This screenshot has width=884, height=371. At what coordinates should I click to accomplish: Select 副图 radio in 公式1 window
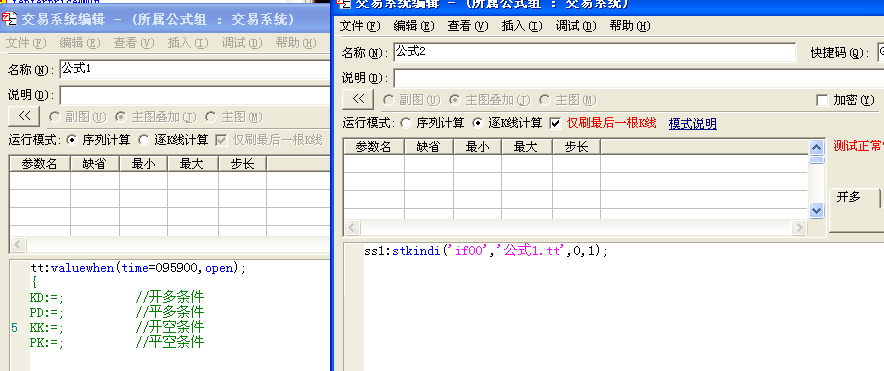pos(55,117)
